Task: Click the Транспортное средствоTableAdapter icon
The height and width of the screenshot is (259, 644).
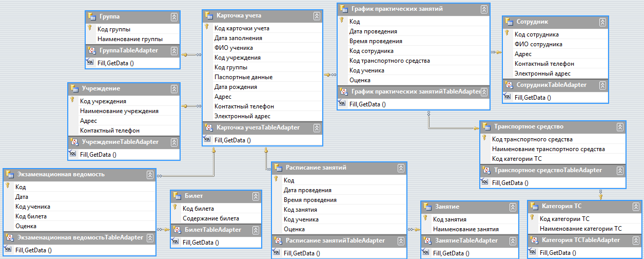Action: pos(485,170)
